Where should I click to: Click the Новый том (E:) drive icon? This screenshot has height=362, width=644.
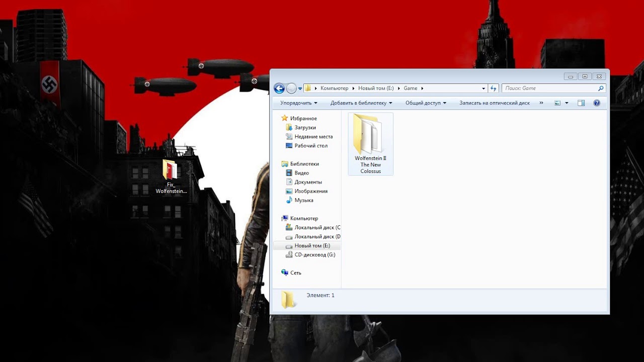289,246
